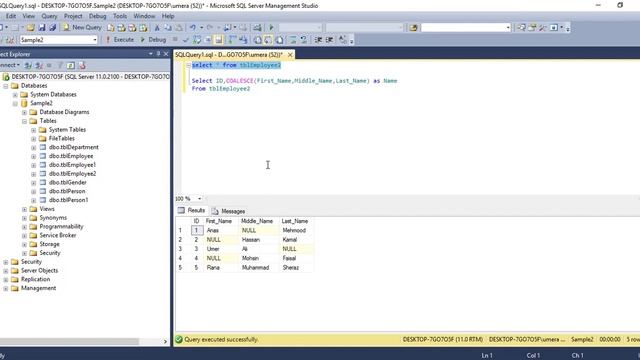This screenshot has height=360, width=640.
Task: Open the View menu
Action: click(29, 16)
